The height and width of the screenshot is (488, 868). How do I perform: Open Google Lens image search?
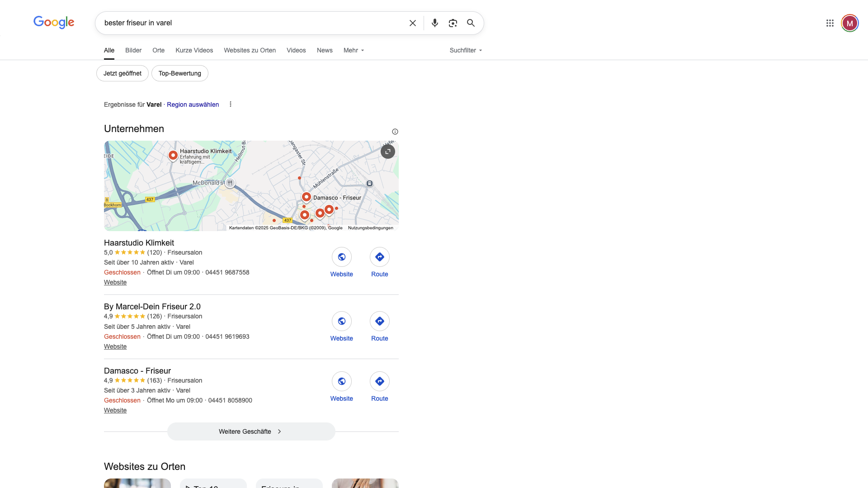click(x=453, y=23)
